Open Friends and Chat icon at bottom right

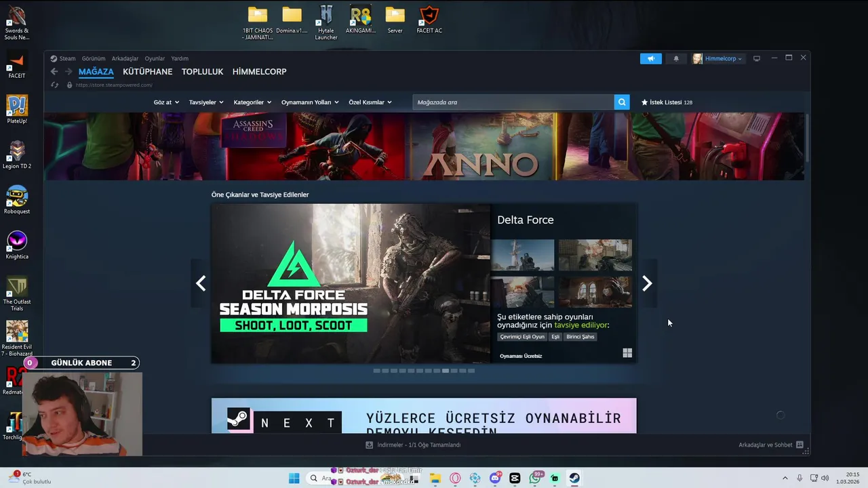click(800, 445)
